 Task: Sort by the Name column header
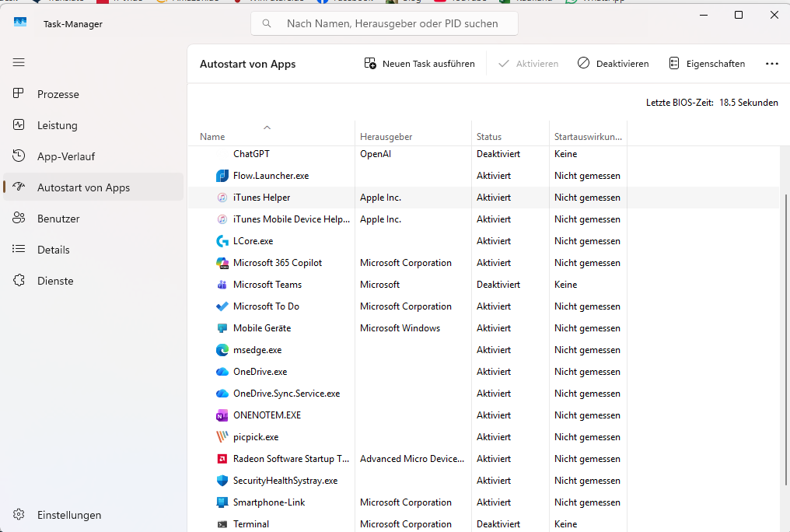point(212,137)
